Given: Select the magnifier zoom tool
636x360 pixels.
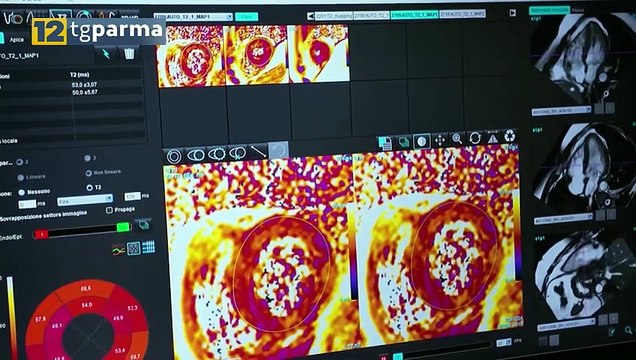Looking at the screenshot, I should [x=457, y=139].
